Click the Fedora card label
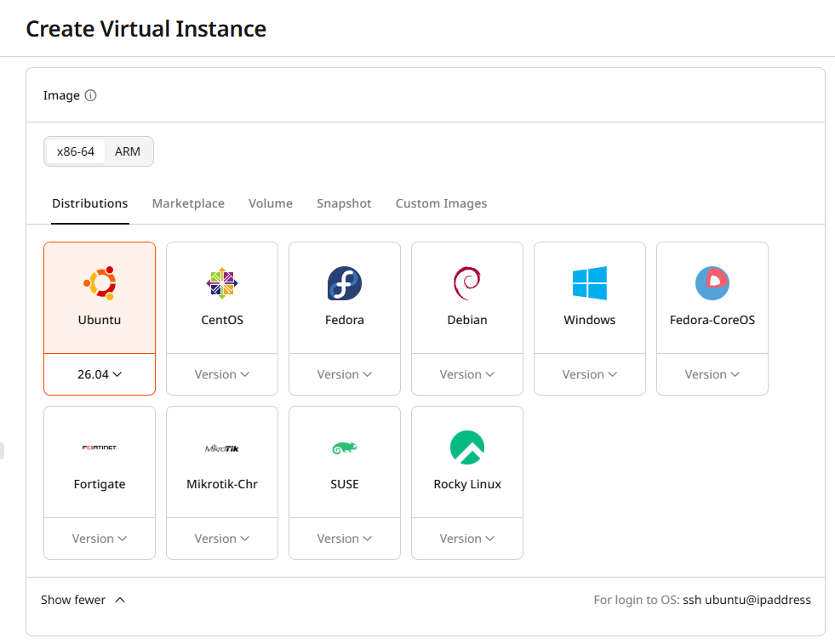This screenshot has height=644, width=835. pyautogui.click(x=345, y=320)
